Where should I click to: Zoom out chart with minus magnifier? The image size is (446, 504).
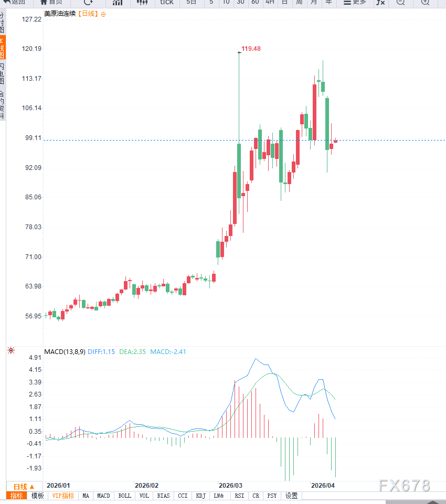coord(400,2)
